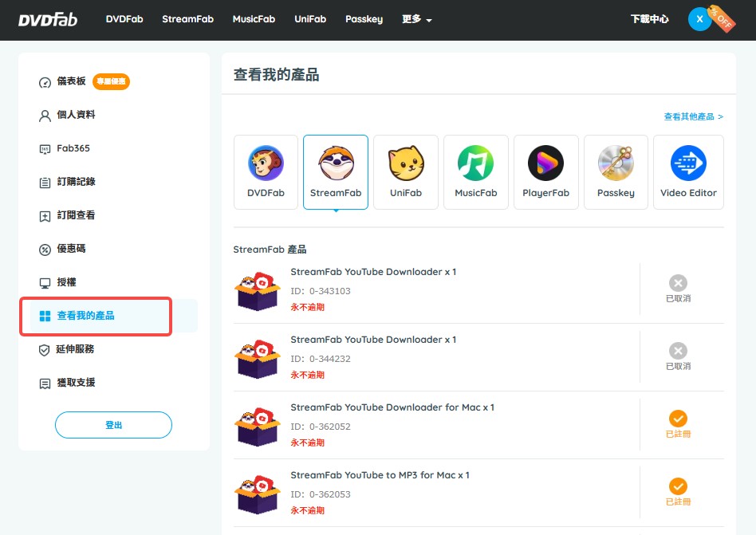This screenshot has height=535, width=756.
Task: Click the 查看我的產品 page heading
Action: click(x=276, y=75)
